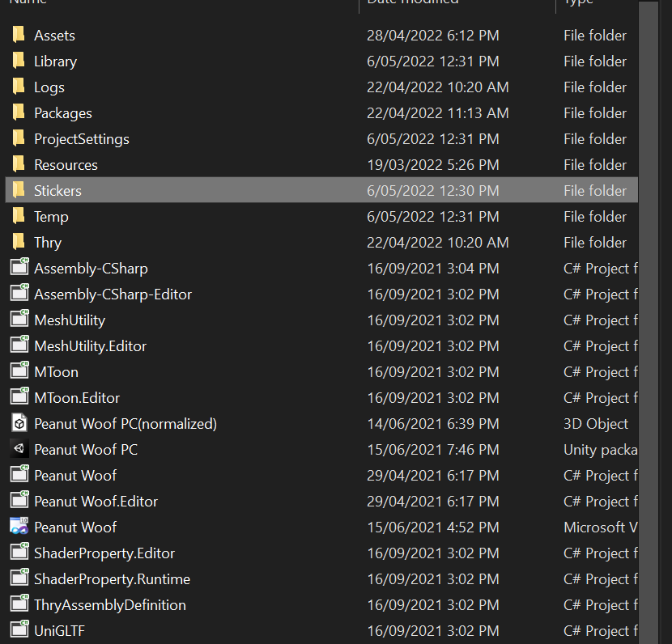672x644 pixels.
Task: Select the Thry folder
Action: click(x=47, y=242)
